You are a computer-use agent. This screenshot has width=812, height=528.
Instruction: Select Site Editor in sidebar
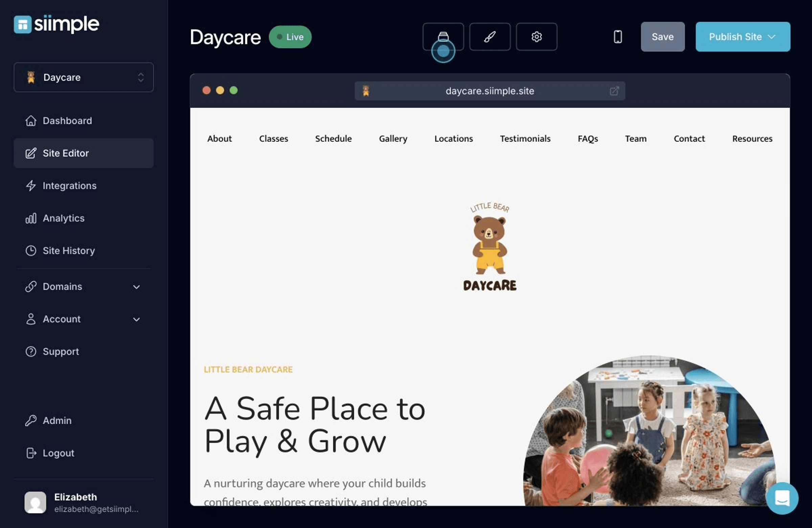[x=84, y=153]
